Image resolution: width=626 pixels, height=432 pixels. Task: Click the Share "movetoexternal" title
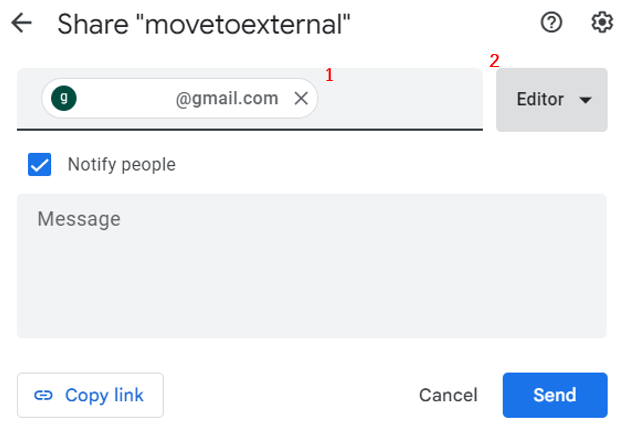tap(204, 23)
